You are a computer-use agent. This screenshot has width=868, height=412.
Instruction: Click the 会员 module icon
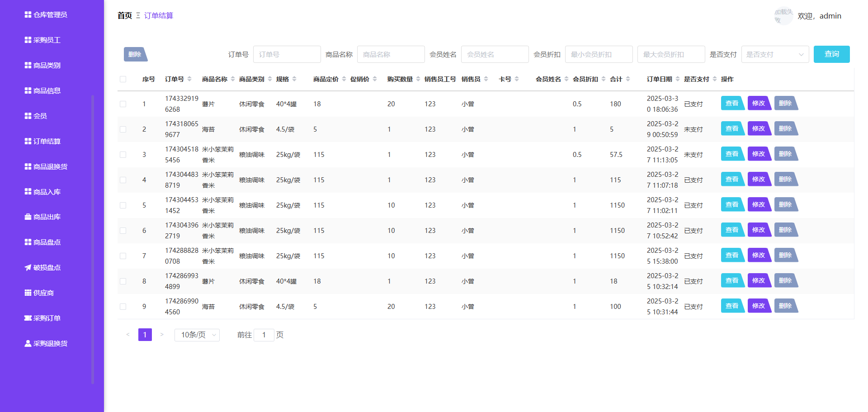(x=27, y=116)
